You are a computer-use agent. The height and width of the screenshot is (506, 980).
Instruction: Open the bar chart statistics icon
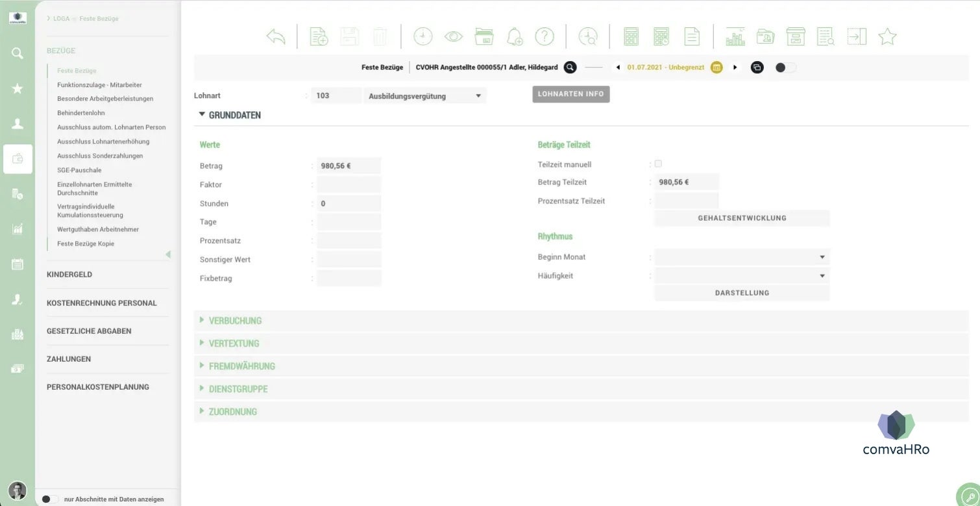click(735, 37)
